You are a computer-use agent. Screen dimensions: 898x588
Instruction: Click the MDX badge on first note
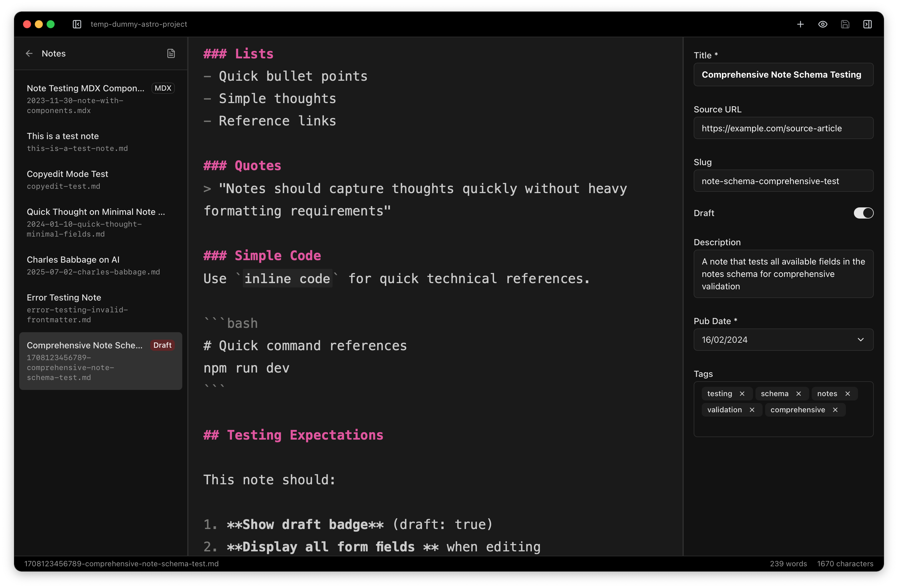click(x=163, y=88)
